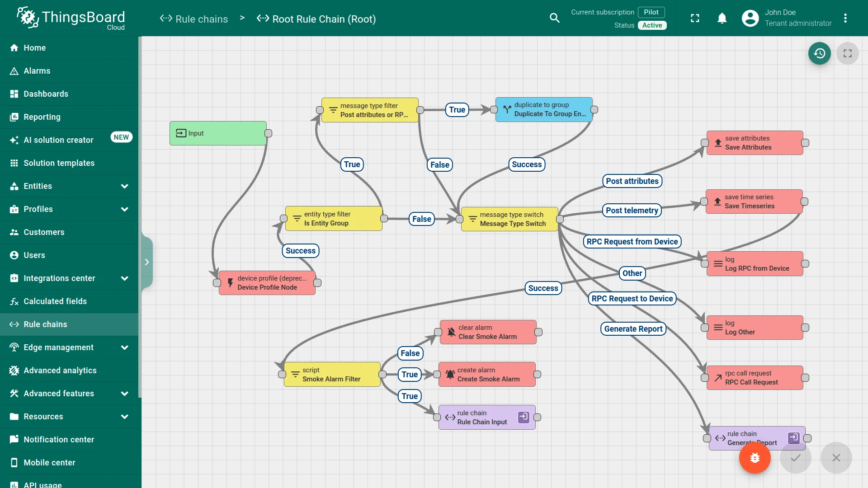Screen dimensions: 868x488
Task: Open Advanced analytics
Action: (x=69, y=371)
